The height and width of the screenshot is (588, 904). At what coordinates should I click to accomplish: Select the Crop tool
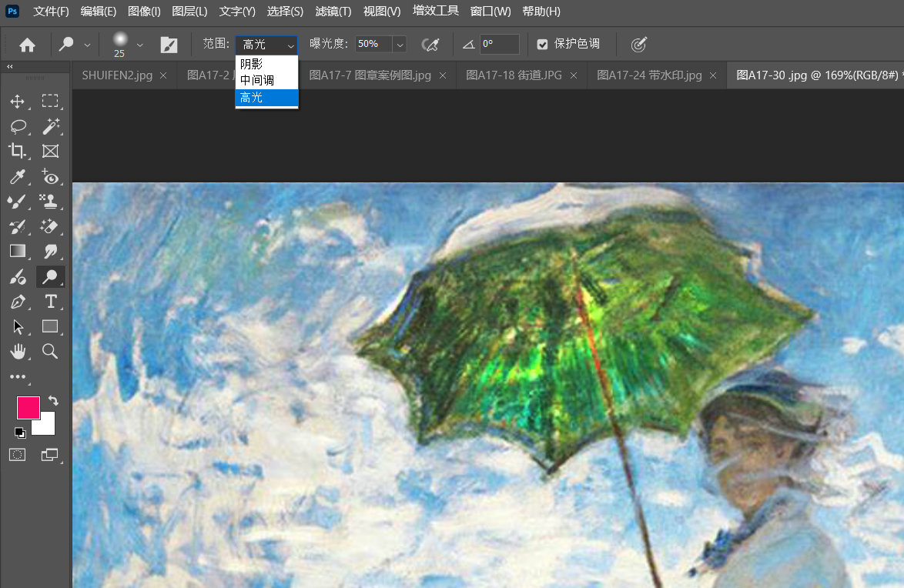(17, 151)
